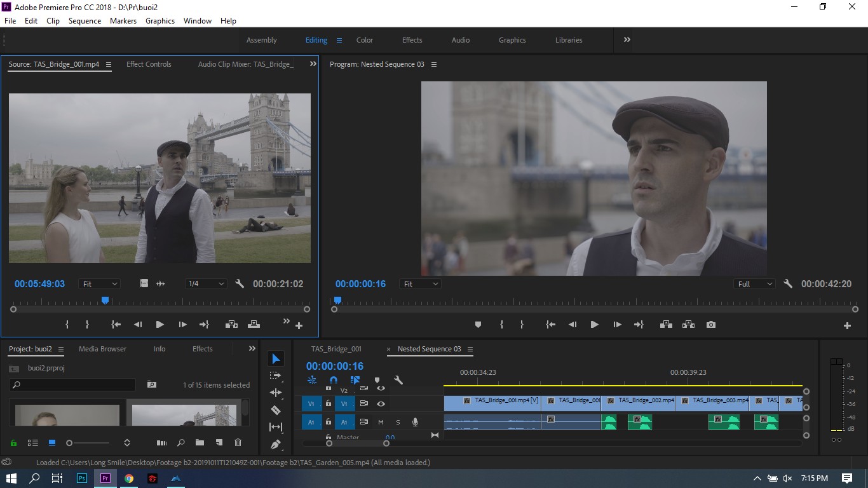
Task: Export frame with the camera icon
Action: tap(711, 325)
